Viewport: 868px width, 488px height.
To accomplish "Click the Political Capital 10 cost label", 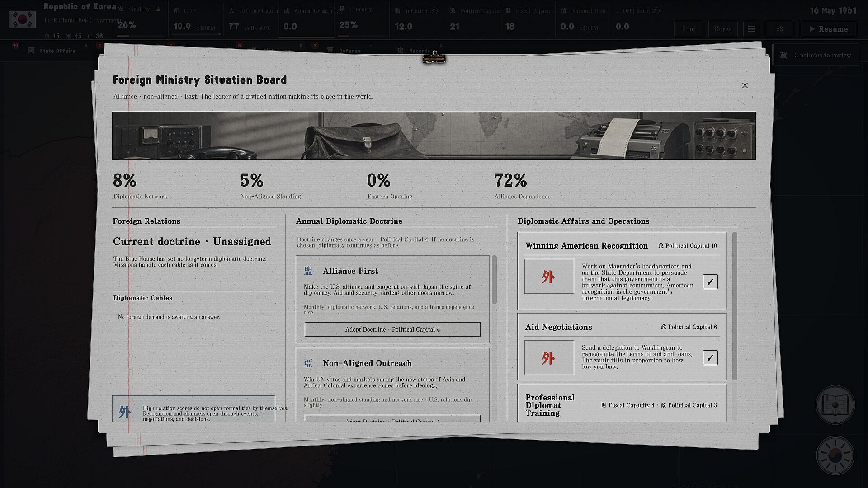I will tap(688, 246).
